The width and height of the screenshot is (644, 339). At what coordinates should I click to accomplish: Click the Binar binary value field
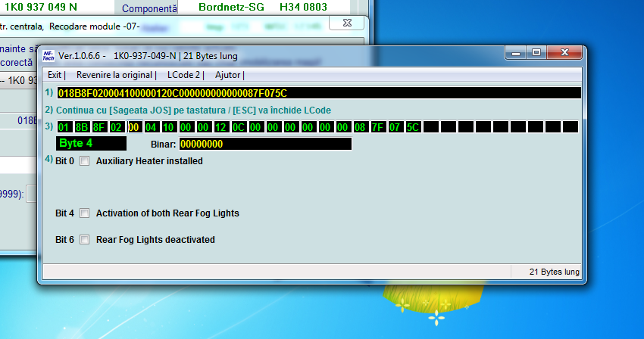(x=265, y=144)
